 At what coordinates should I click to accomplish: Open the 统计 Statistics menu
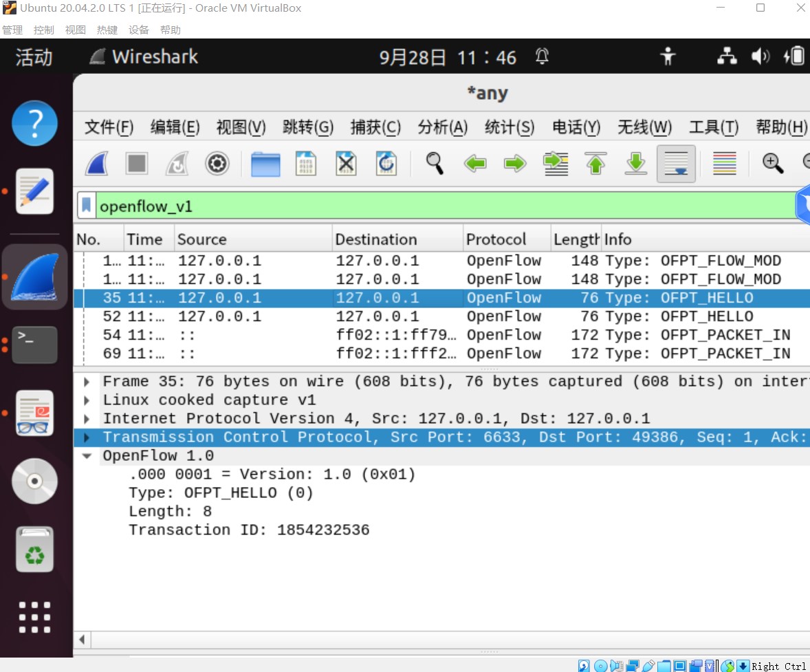(510, 127)
